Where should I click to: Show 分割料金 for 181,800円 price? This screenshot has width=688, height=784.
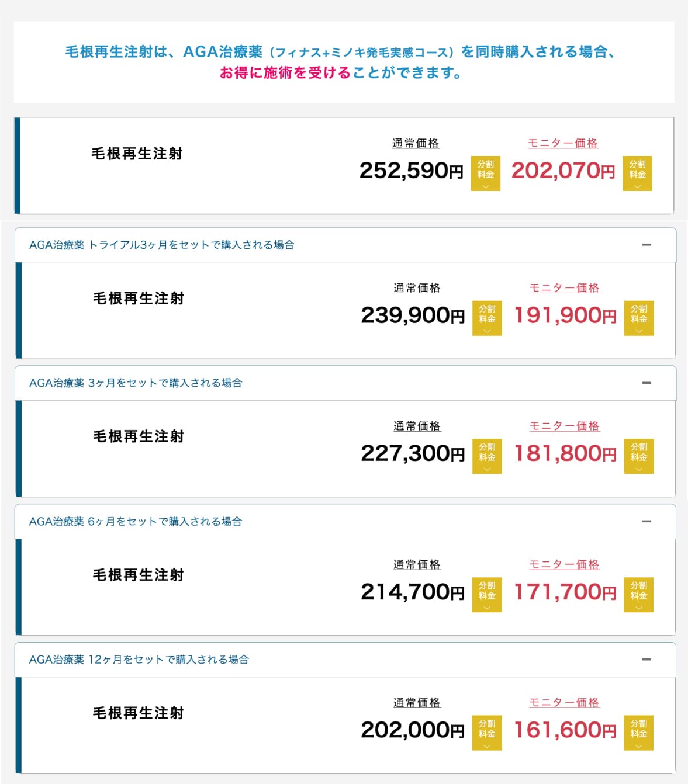click(x=639, y=456)
